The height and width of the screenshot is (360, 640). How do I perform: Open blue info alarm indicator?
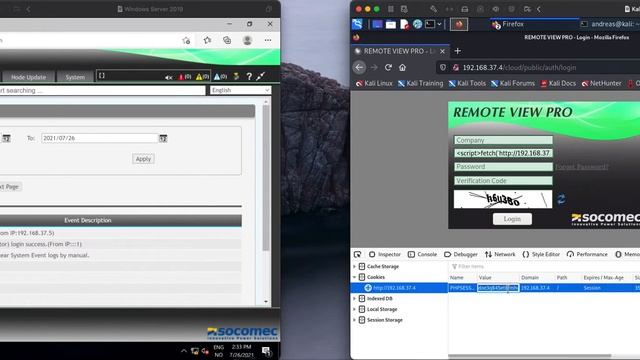(x=220, y=77)
